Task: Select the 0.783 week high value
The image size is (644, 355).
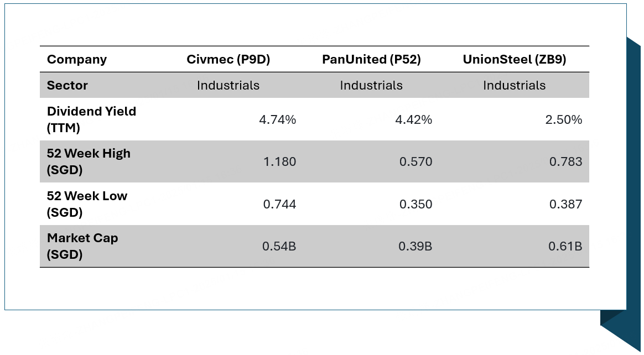Action: [565, 162]
